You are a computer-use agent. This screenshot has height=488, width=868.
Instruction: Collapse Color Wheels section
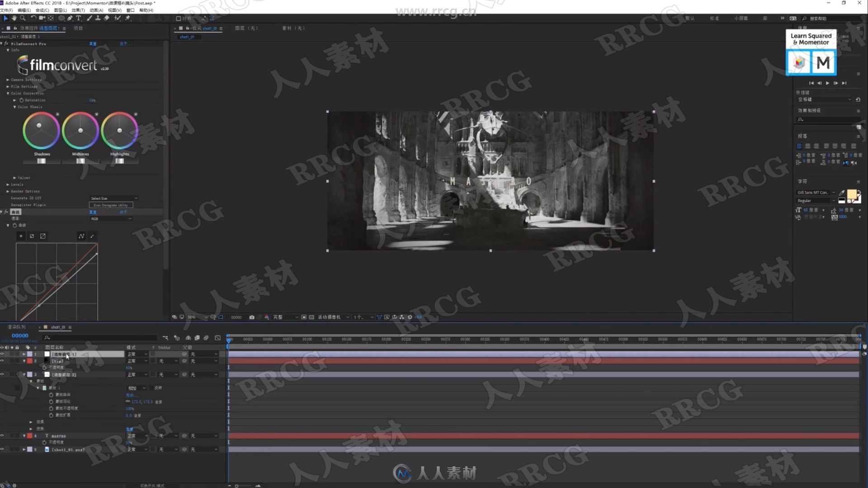coord(14,107)
